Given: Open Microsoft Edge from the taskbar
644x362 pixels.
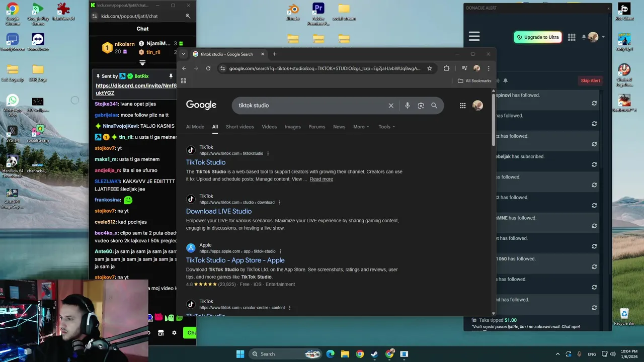Looking at the screenshot, I should pos(330,354).
